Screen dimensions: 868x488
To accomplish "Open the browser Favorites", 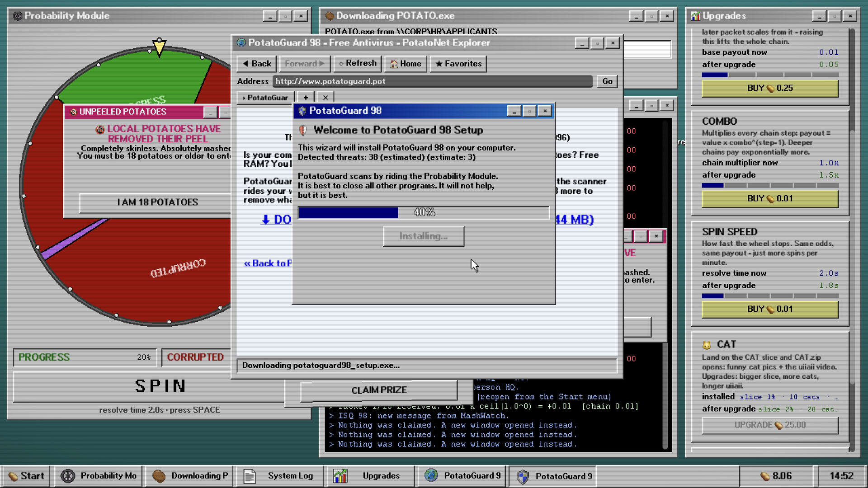I will coord(458,64).
